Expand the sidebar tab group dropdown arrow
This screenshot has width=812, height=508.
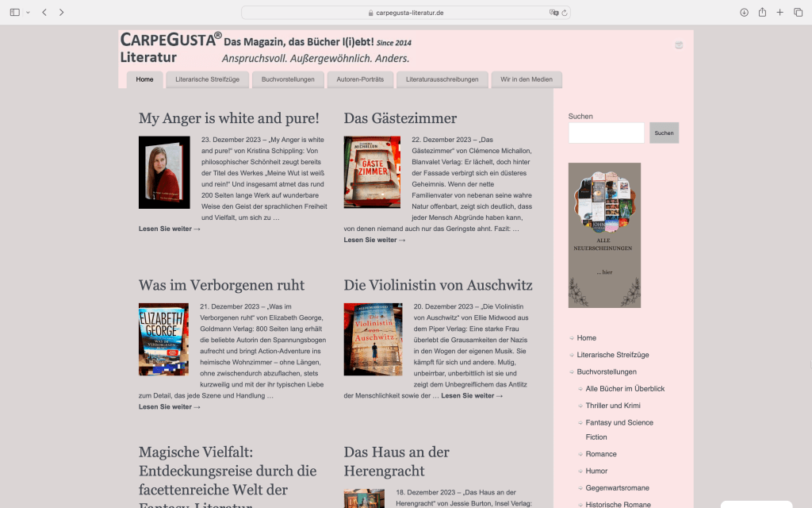point(28,12)
